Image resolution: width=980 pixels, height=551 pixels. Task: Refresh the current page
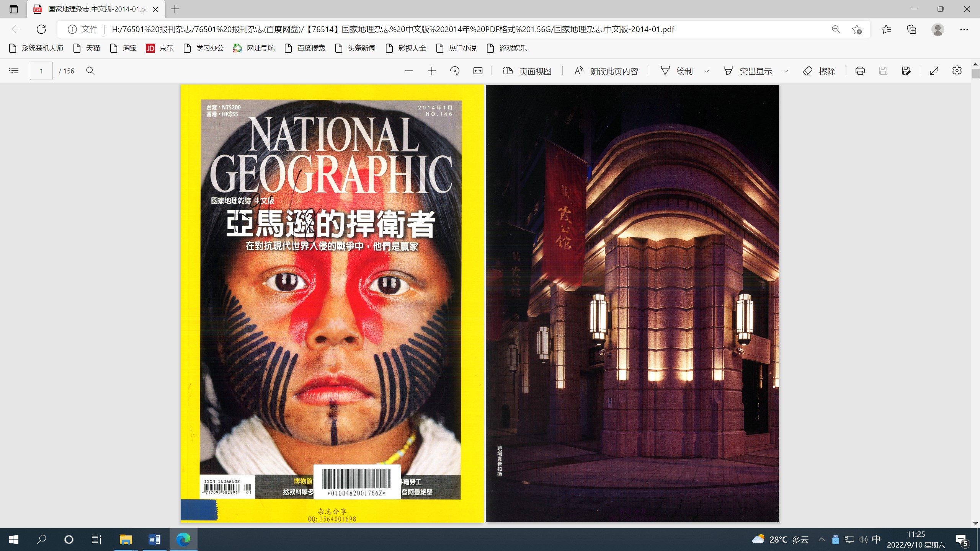click(x=41, y=29)
